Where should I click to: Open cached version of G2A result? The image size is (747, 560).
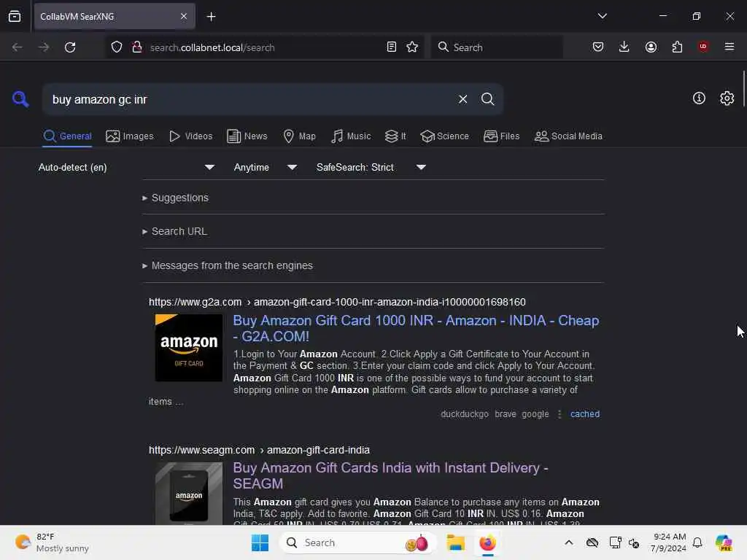pyautogui.click(x=585, y=414)
